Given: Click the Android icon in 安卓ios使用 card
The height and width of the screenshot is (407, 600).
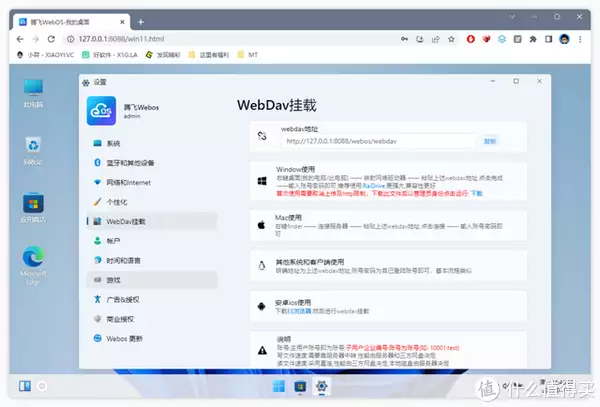Looking at the screenshot, I should click(x=262, y=306).
